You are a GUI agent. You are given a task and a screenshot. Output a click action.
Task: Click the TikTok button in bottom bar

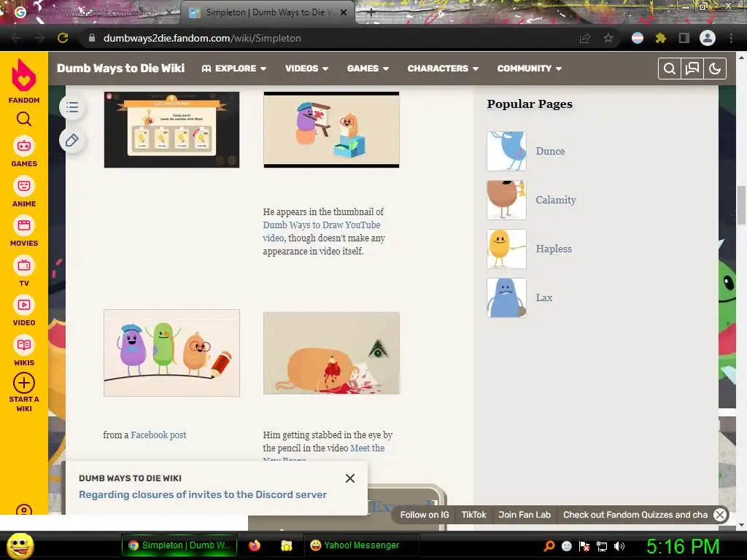click(474, 515)
